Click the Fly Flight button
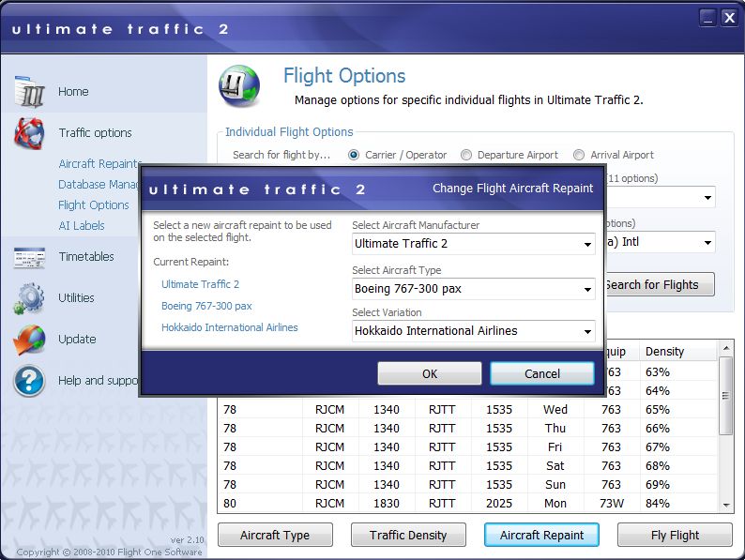745x560 pixels. point(675,536)
